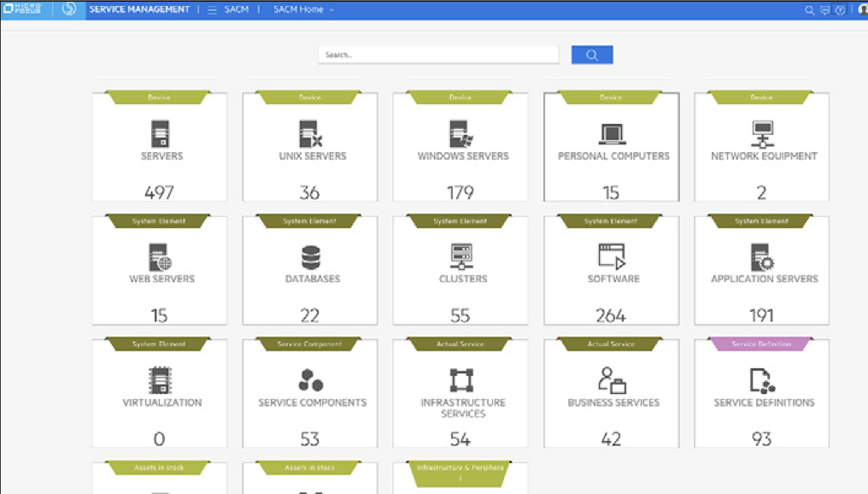The height and width of the screenshot is (494, 868).
Task: Click the WEB SERVERS label
Action: pyautogui.click(x=162, y=279)
